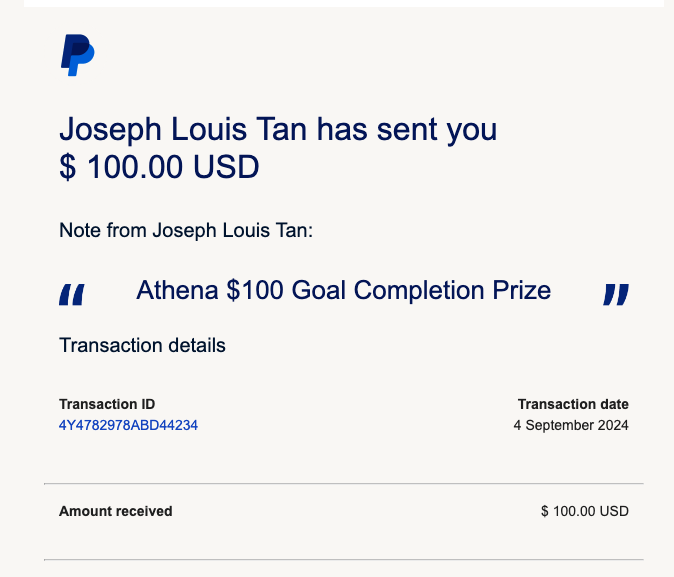Open transaction ID 4Y4782978ABD44234 link
This screenshot has width=674, height=577.
click(128, 425)
